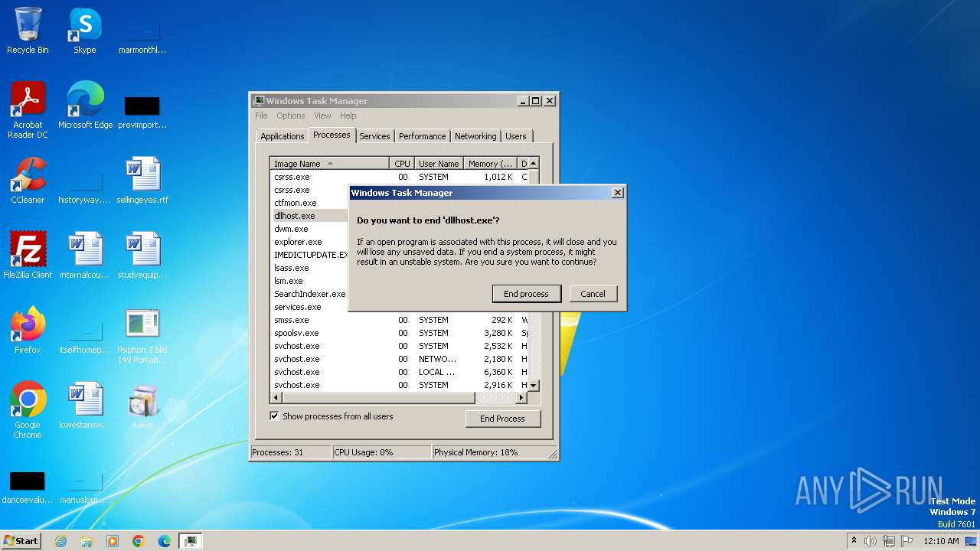Select the studyequip... document icon
The width and height of the screenshot is (980, 551).
click(142, 255)
